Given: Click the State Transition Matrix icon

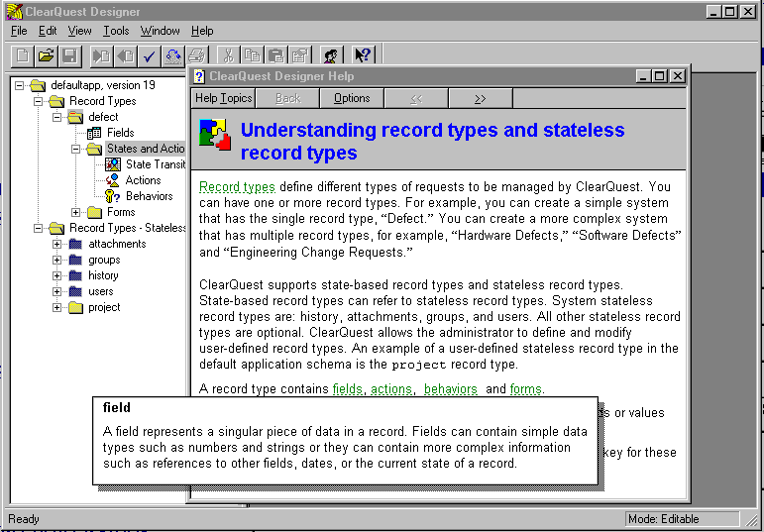Looking at the screenshot, I should click(113, 164).
